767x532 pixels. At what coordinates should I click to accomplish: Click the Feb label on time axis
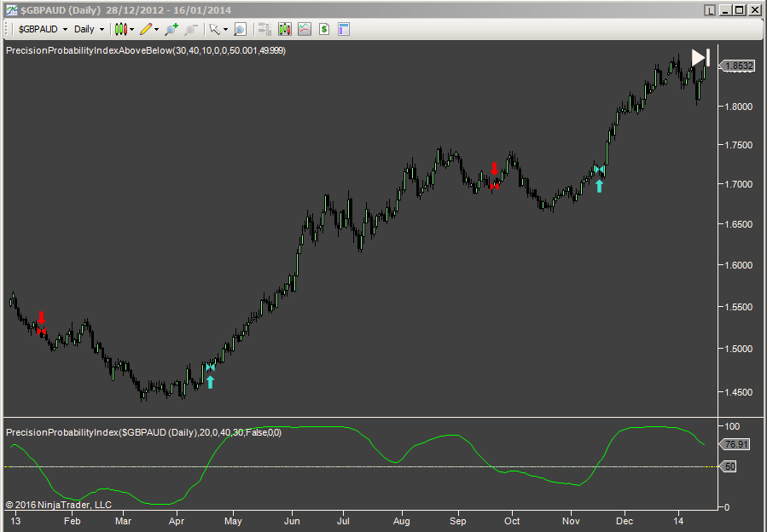(x=72, y=521)
